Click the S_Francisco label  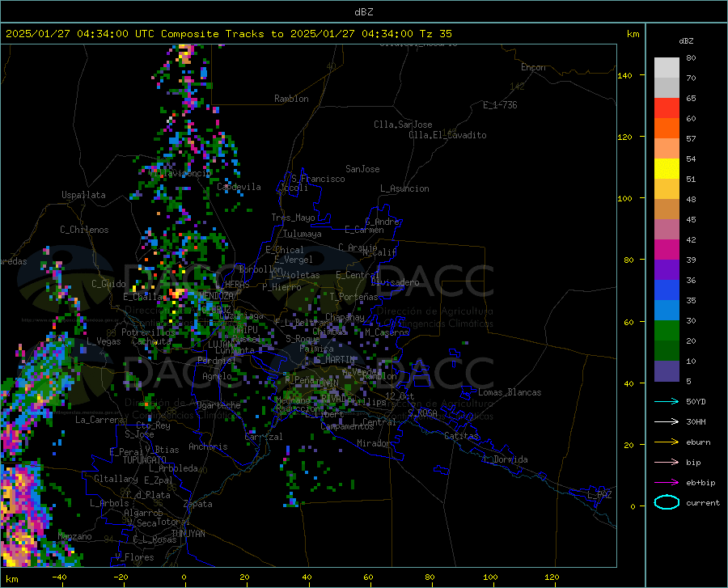318,179
